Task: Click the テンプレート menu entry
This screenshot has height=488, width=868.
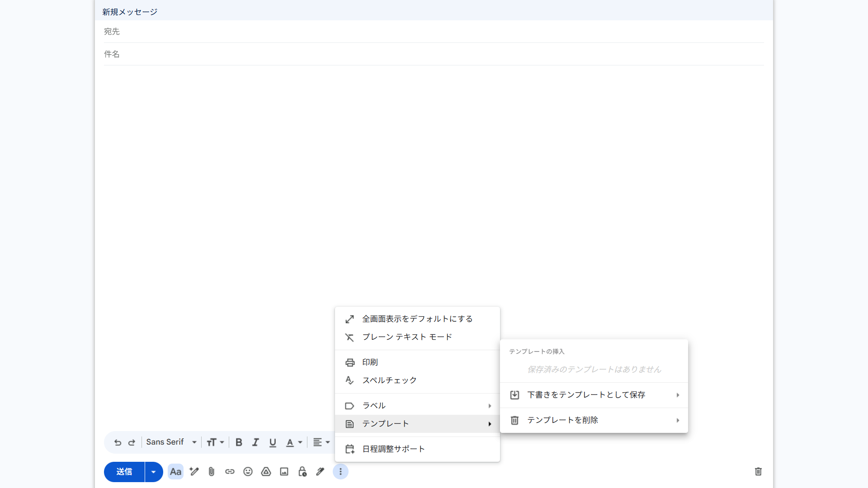Action: (x=417, y=424)
